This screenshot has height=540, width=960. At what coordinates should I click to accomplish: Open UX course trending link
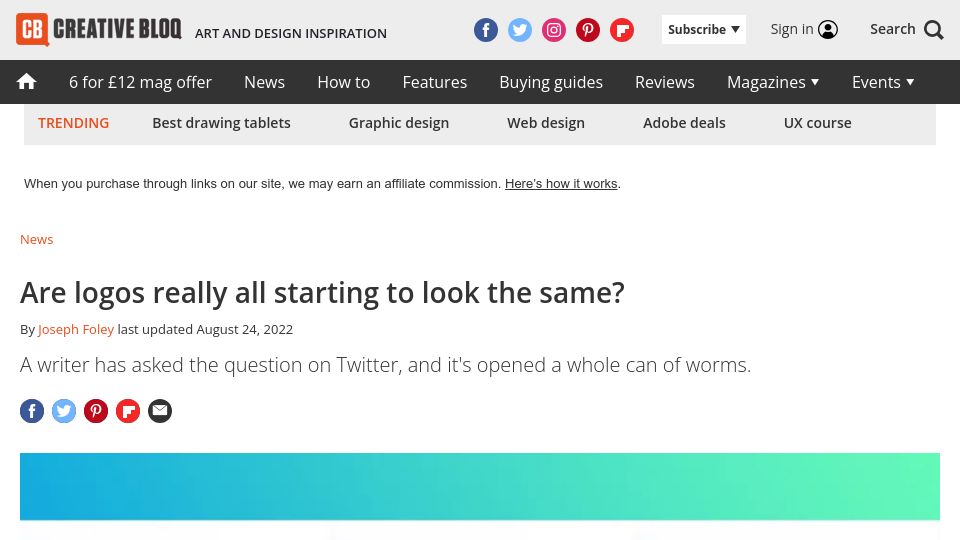[817, 123]
